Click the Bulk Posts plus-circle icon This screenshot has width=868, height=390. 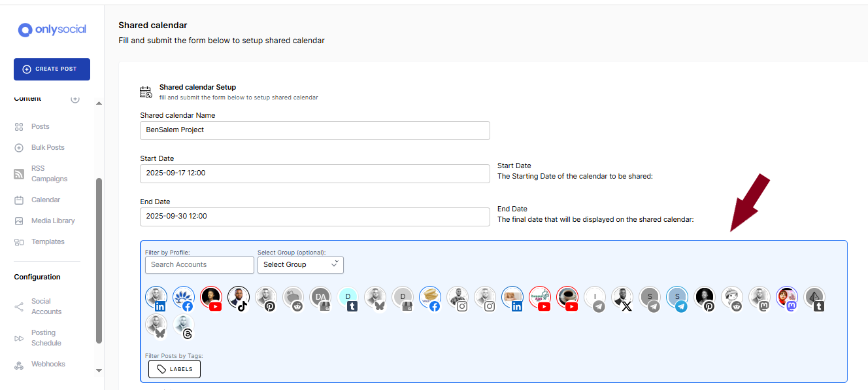tap(19, 148)
